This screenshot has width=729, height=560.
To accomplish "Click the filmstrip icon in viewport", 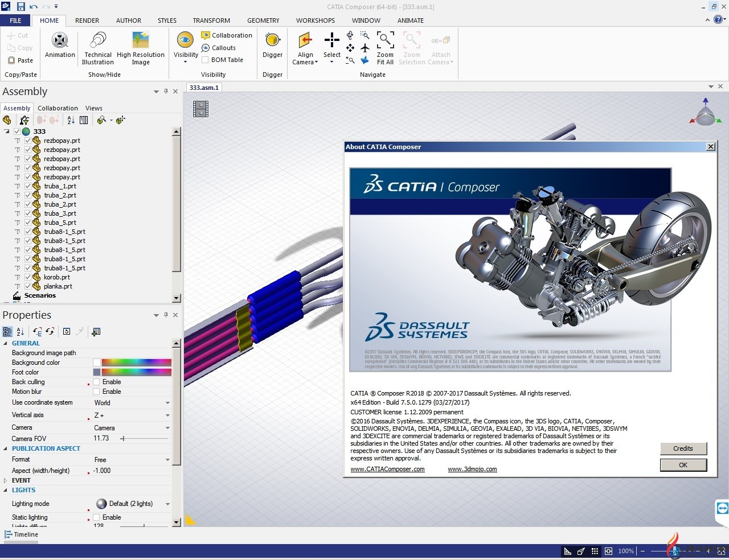I will pos(200,109).
